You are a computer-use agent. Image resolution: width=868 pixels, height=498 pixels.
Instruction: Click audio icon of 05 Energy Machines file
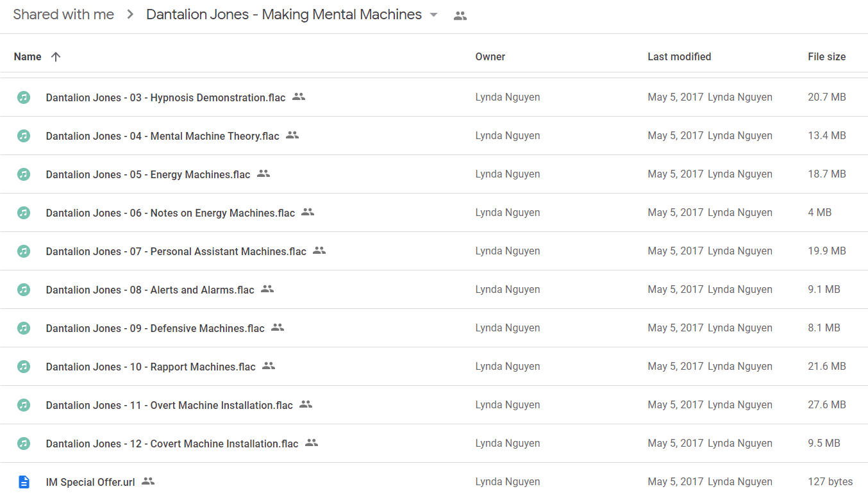tap(24, 174)
